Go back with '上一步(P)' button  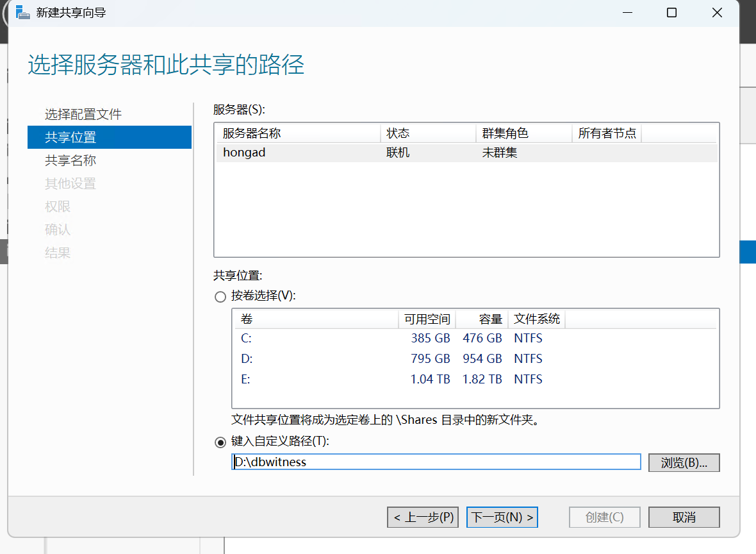[x=423, y=517]
